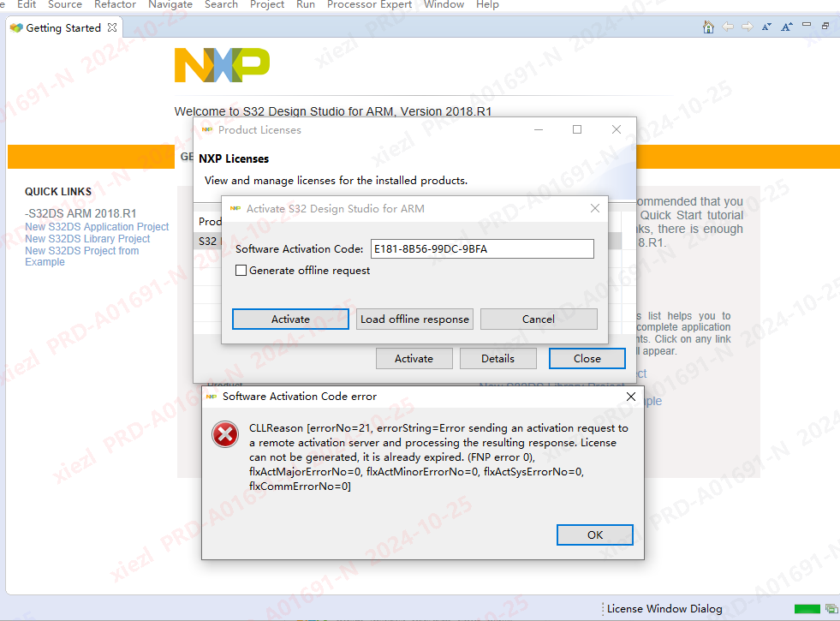This screenshot has width=840, height=621.
Task: Close the Product Licenses window with X
Action: pyautogui.click(x=617, y=129)
